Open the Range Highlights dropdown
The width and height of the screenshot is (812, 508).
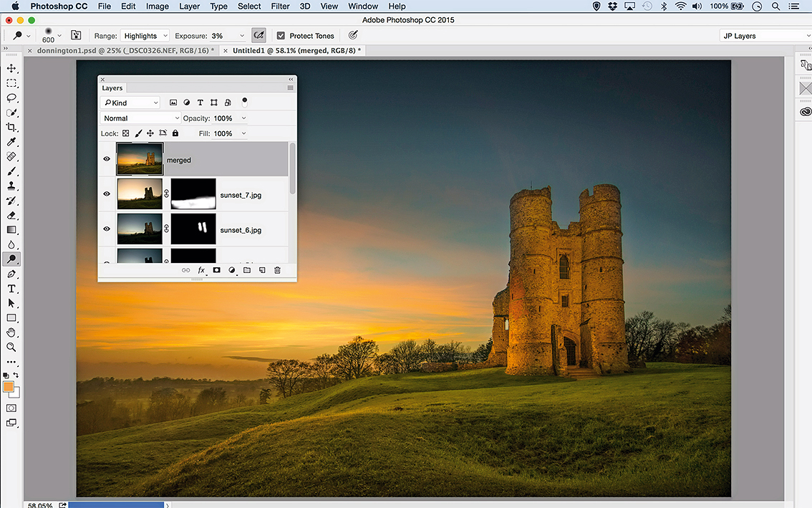145,36
